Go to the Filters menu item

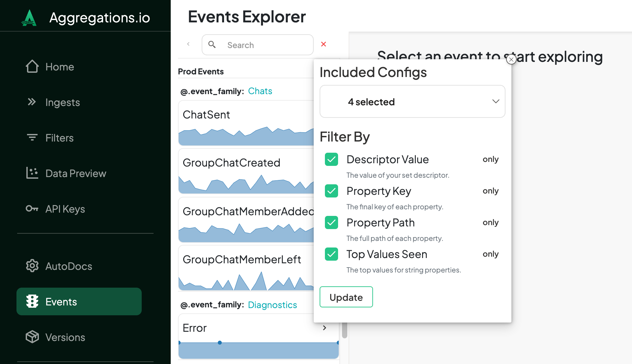pos(59,138)
